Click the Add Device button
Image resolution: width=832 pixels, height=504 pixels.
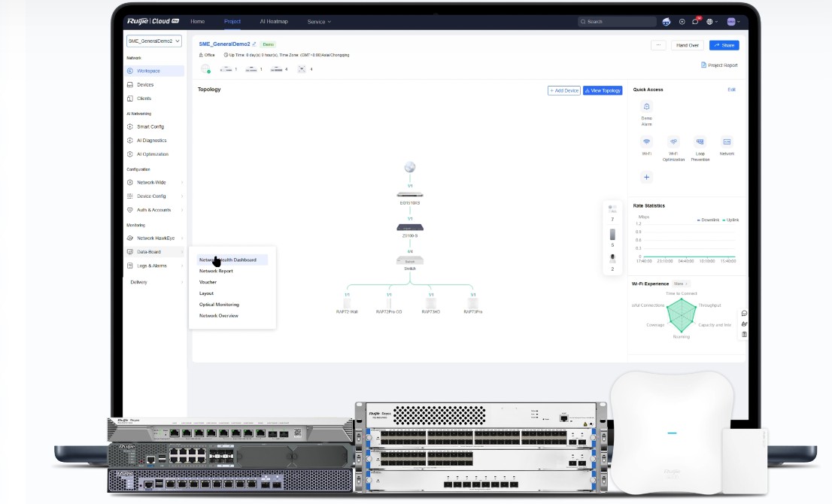pos(564,91)
